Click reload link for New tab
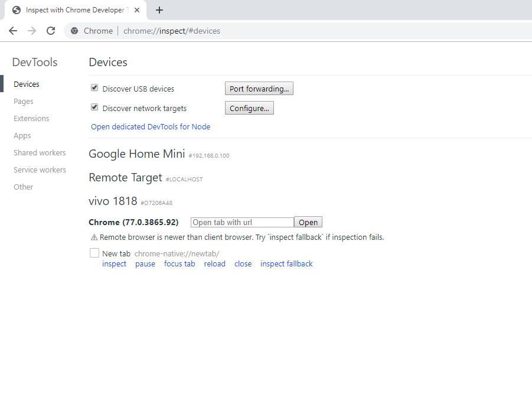This screenshot has height=394, width=532. [215, 263]
